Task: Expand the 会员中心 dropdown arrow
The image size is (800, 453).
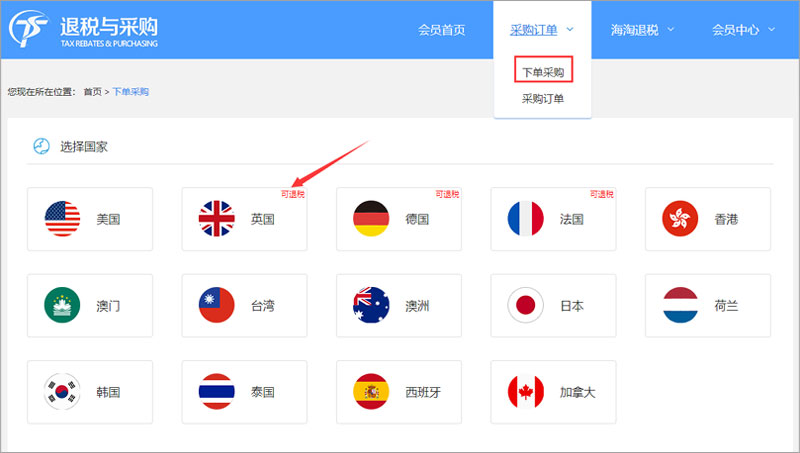Action: coord(772,30)
